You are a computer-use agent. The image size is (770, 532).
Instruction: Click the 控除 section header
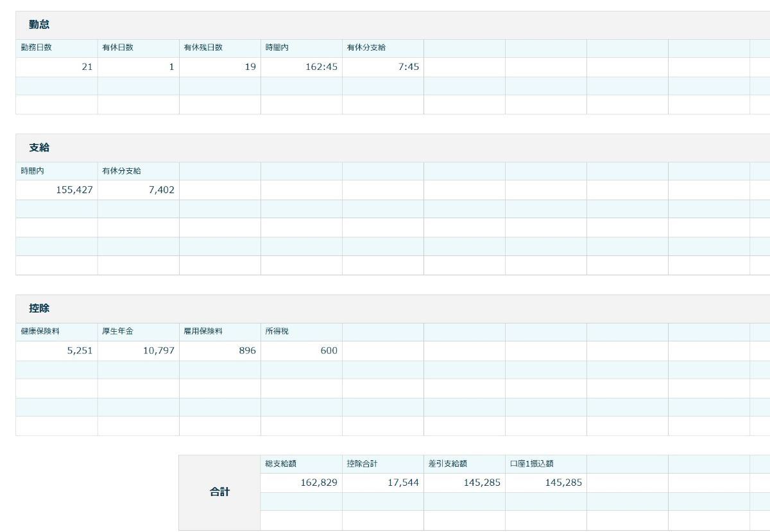[39, 309]
